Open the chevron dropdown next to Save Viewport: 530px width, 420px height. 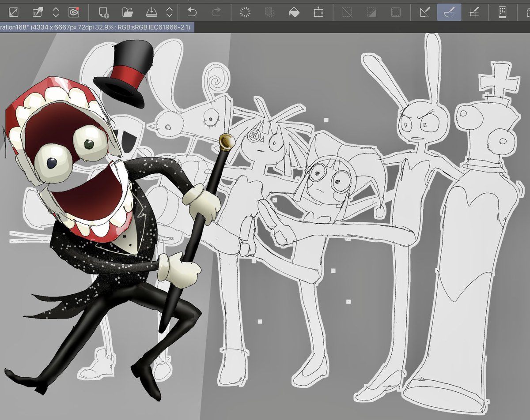tap(169, 12)
